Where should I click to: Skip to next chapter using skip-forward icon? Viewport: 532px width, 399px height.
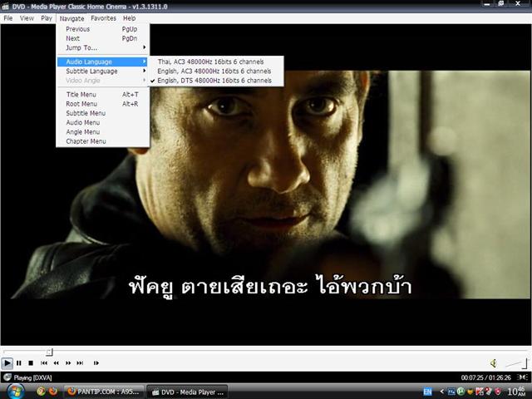pyautogui.click(x=80, y=363)
